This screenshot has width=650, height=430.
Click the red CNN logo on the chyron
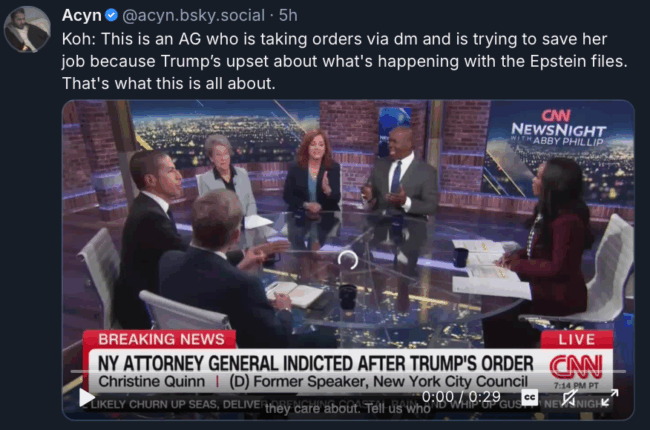576,367
